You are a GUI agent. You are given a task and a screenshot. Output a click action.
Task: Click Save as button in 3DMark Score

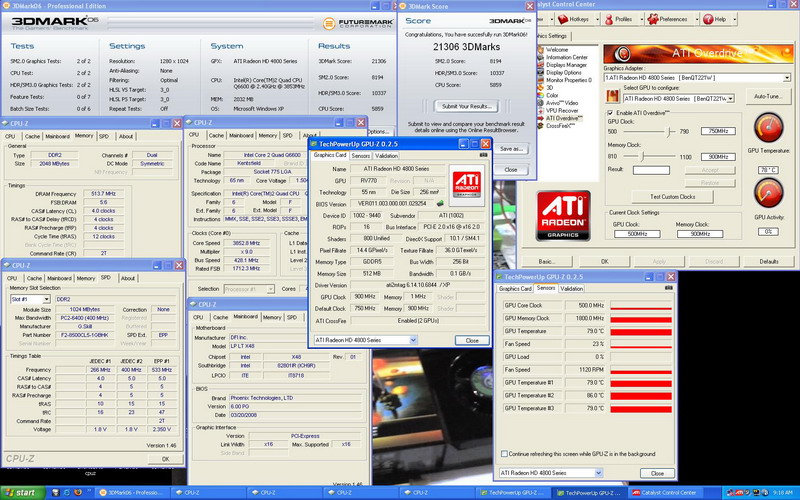511,149
